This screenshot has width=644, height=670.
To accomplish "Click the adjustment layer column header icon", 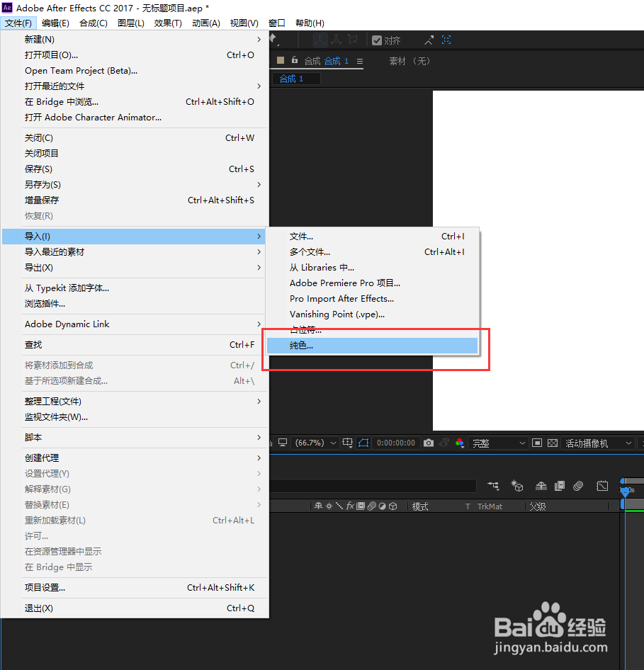I will [x=382, y=506].
